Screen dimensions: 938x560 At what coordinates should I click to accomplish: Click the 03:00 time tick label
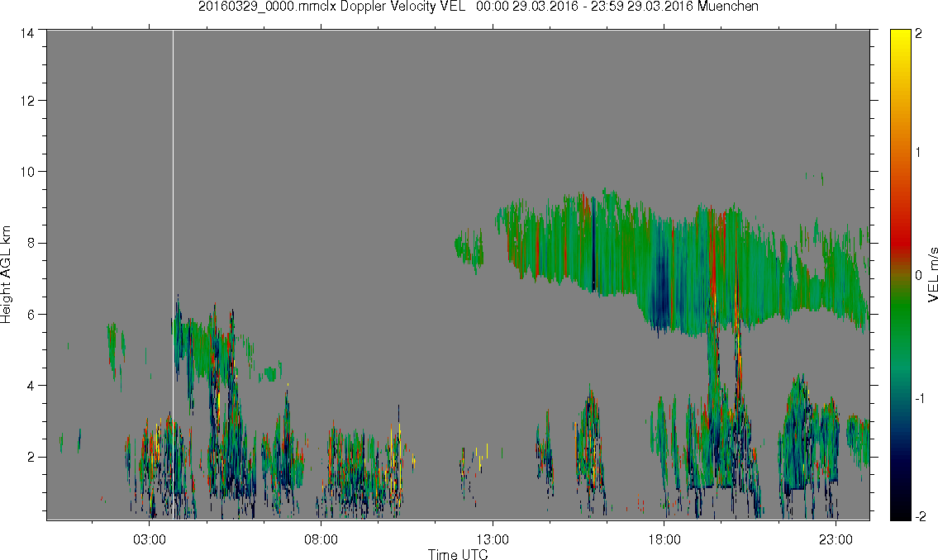coord(149,539)
